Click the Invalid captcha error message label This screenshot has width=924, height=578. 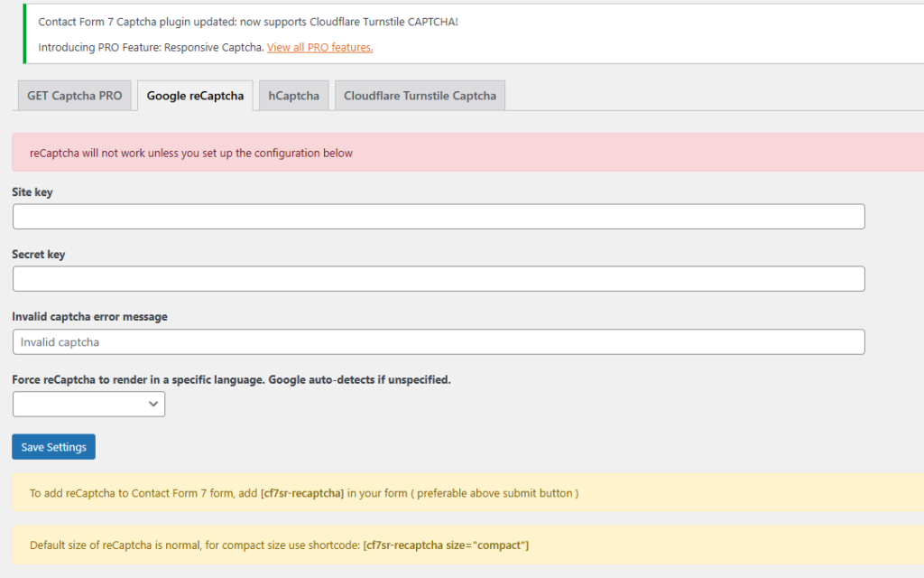[x=89, y=317]
